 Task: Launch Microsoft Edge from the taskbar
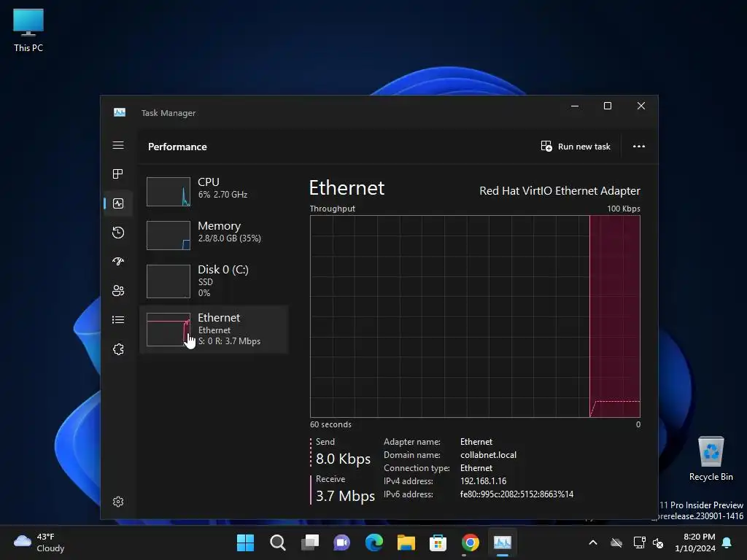(374, 542)
